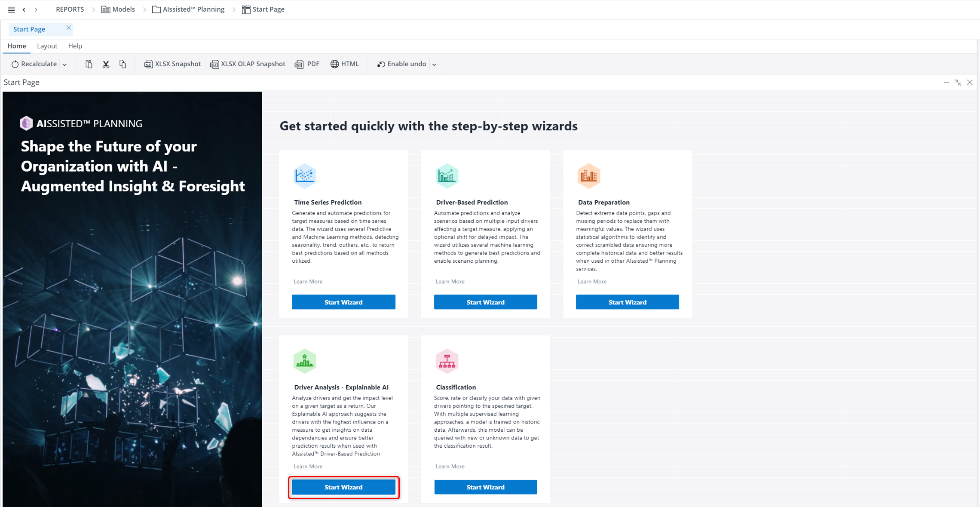This screenshot has width=980, height=507.
Task: Open the Layout ribbon tab
Action: point(46,46)
